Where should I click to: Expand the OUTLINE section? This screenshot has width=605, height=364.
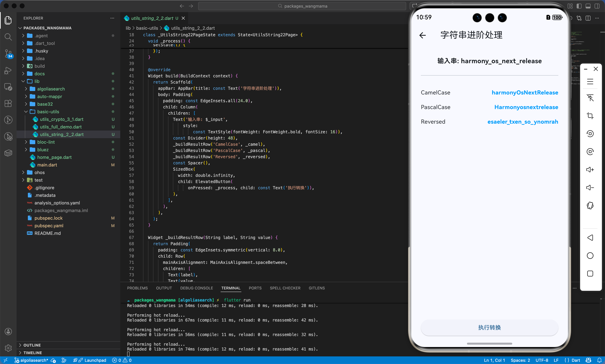tap(32, 345)
